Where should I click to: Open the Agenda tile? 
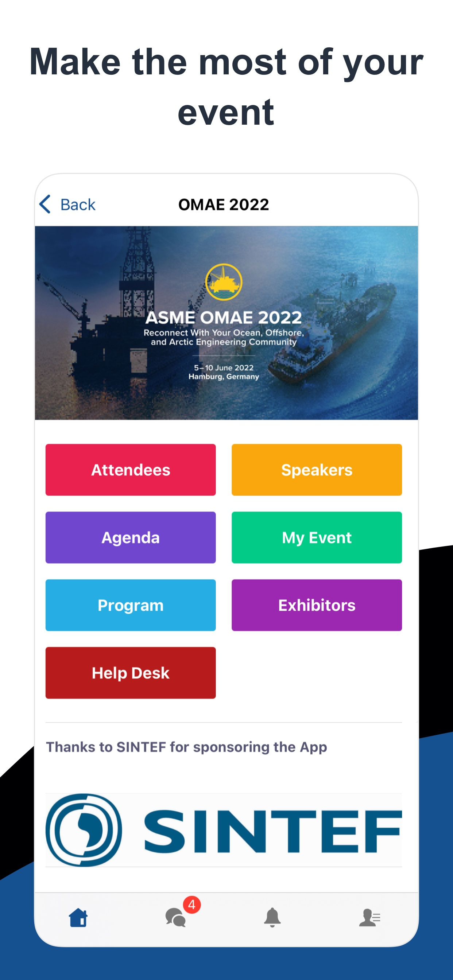click(x=131, y=537)
